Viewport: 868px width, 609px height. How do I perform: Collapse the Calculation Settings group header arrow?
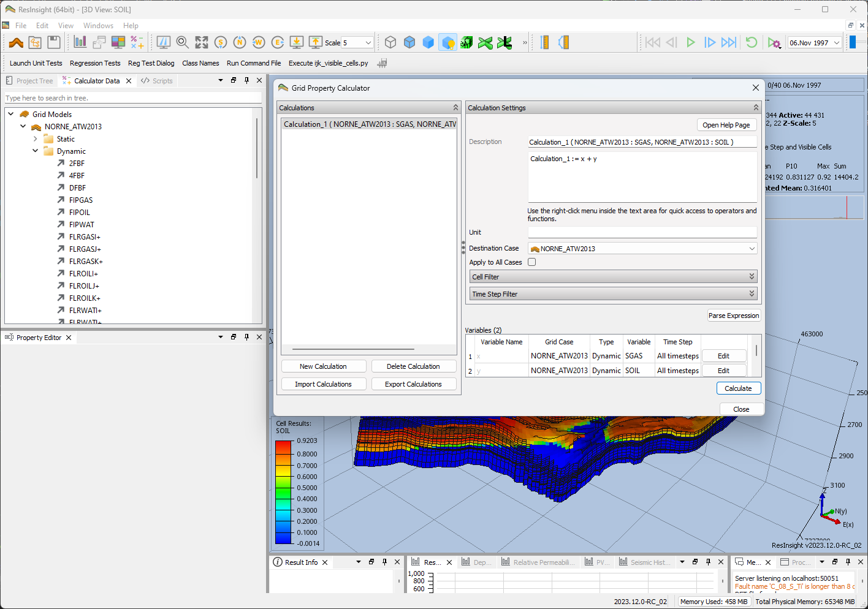click(756, 107)
